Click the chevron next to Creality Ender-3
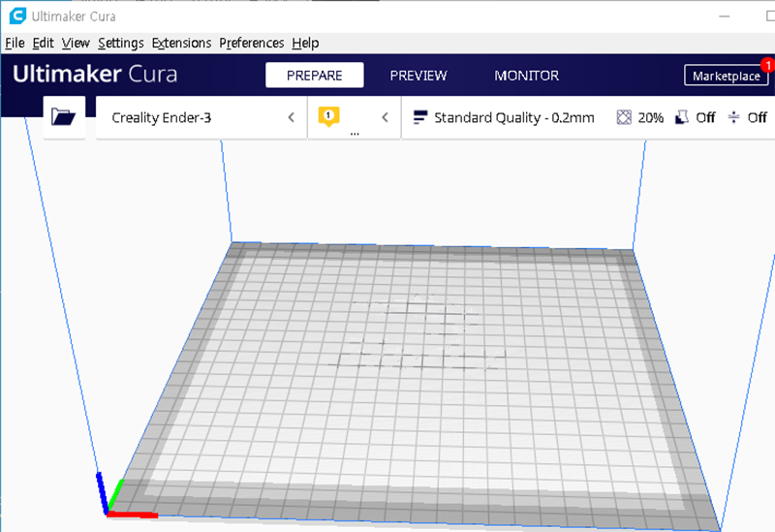 point(292,117)
